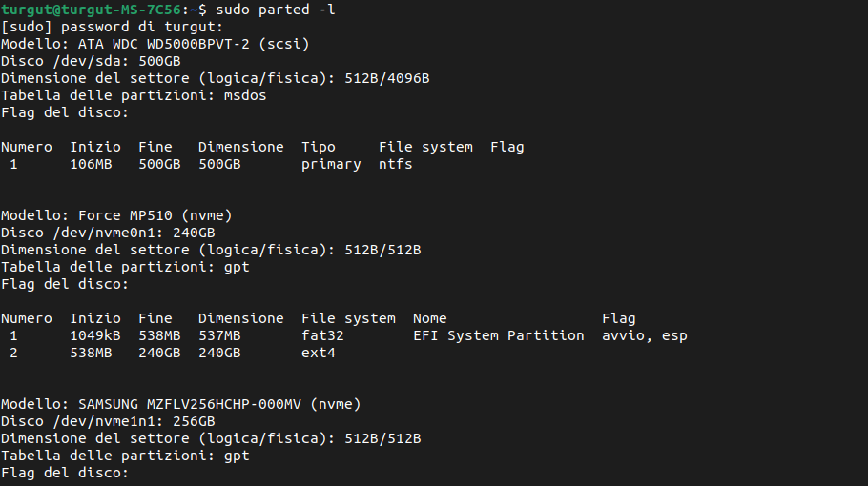
Task: Select the Force MP510 model line
Action: click(116, 215)
